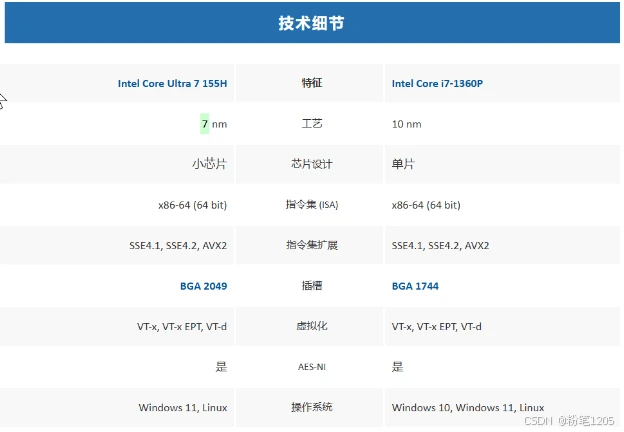Select the 小芯片 cell

point(209,164)
